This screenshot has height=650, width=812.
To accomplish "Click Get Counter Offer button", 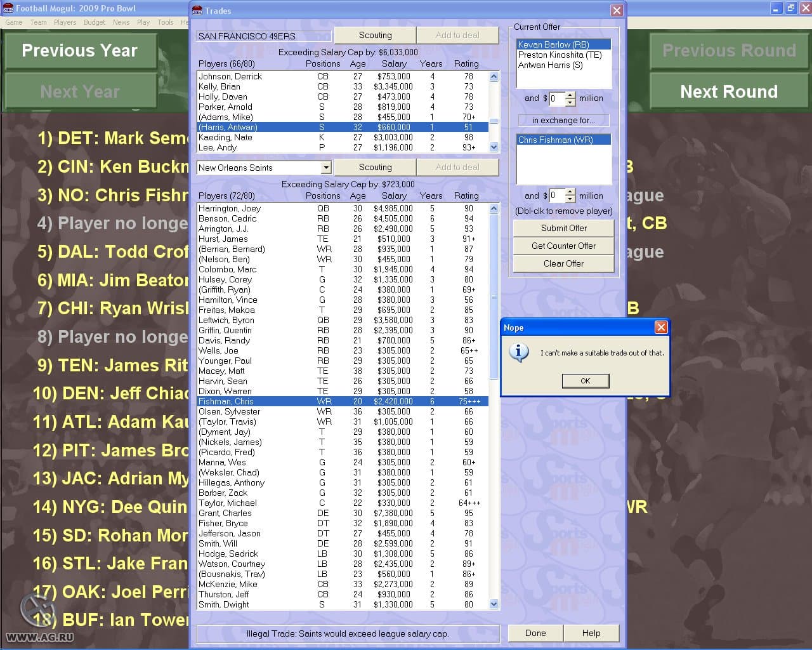I will click(563, 246).
